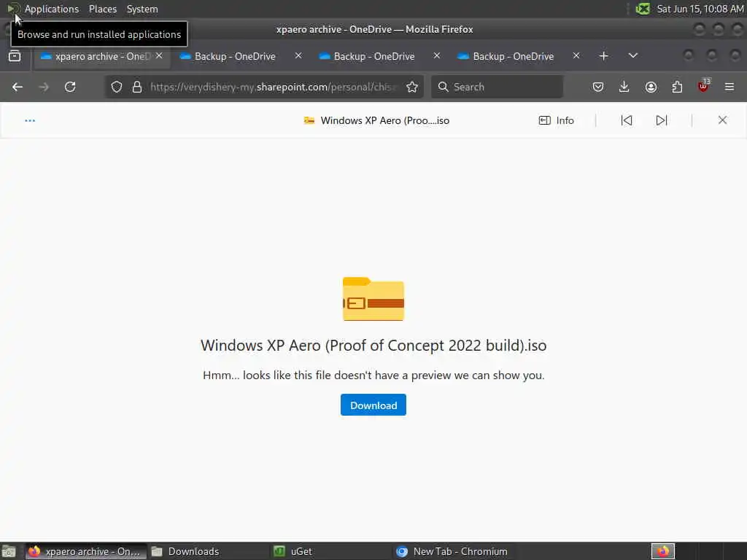
Task: Close the OneDrive file preview
Action: tap(722, 120)
